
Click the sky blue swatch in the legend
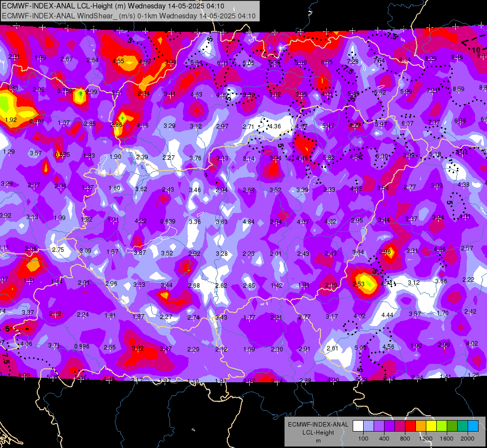point(474,426)
